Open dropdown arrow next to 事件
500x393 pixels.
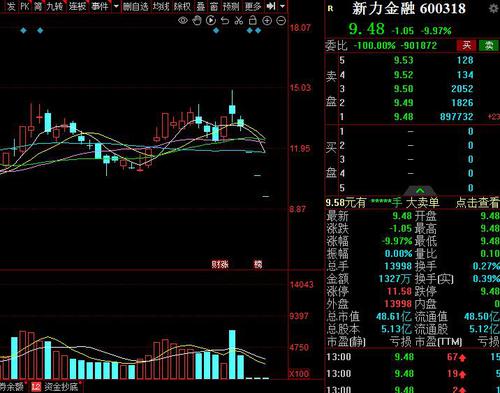(x=116, y=6)
